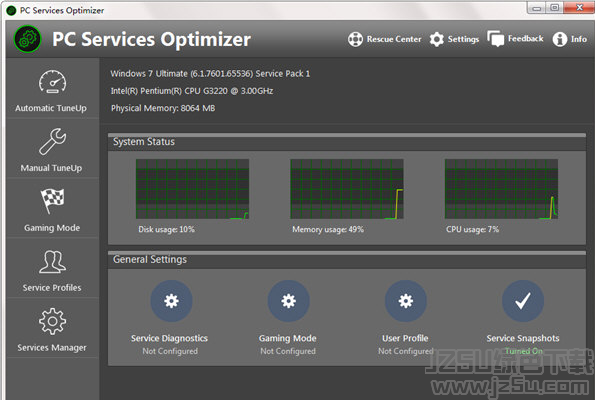Open Feedback text link

coord(526,39)
